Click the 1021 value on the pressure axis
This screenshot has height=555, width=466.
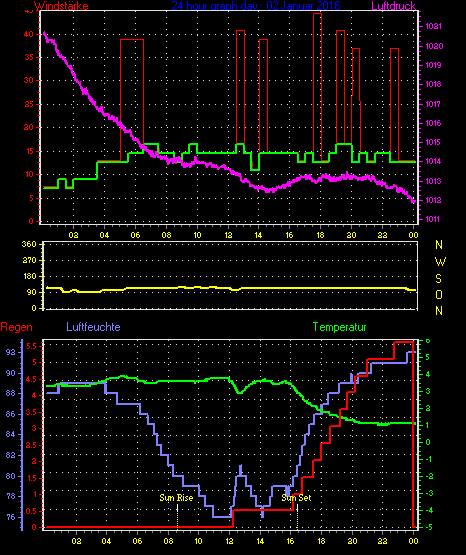pyautogui.click(x=433, y=26)
